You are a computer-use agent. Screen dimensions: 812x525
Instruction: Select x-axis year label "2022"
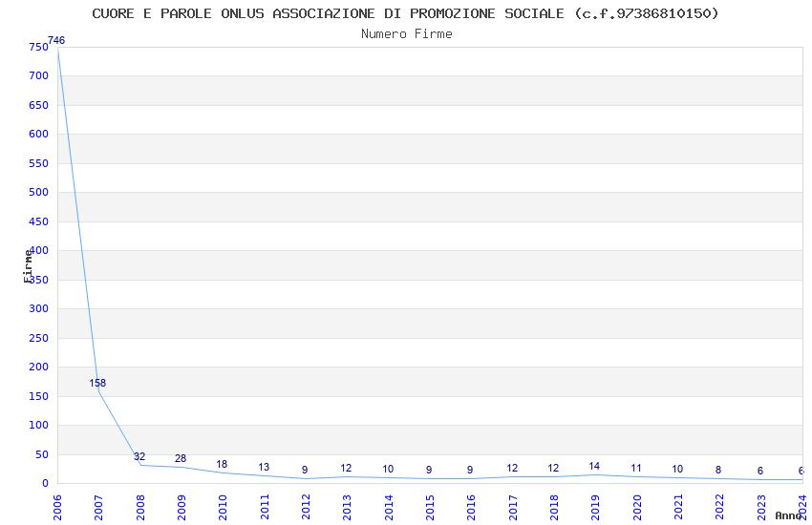click(720, 507)
